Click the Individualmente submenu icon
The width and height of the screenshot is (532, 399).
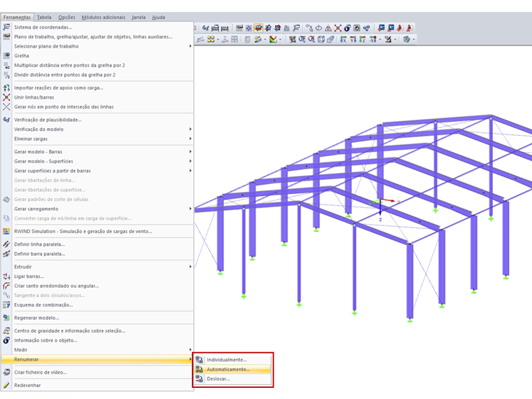coord(199,360)
